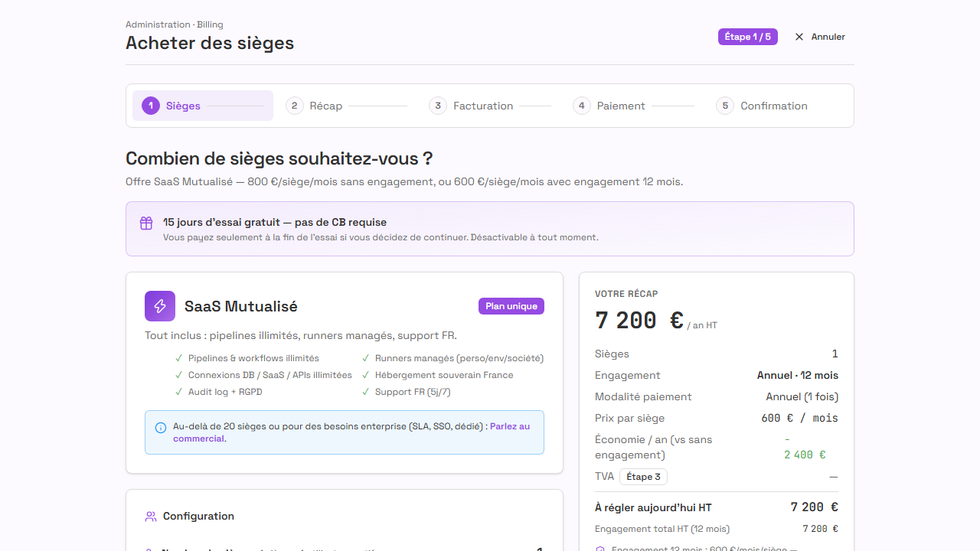Click checkmark beside Connexions DB / SaaS
Screen dimensions: 980x551
point(179,375)
